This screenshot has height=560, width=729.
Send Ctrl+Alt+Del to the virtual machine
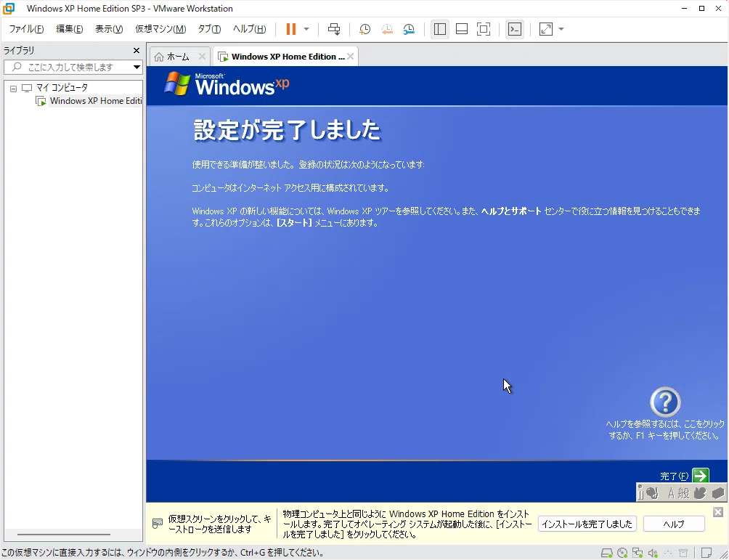point(334,29)
